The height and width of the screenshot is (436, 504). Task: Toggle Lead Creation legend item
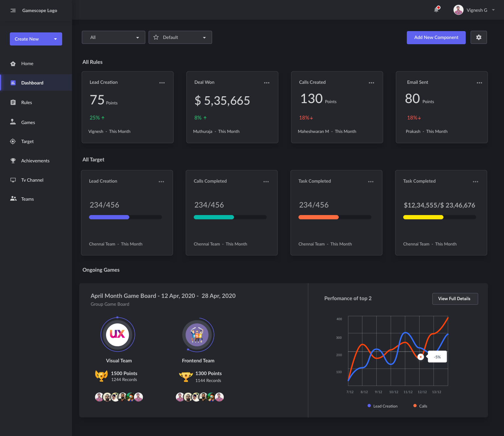point(383,406)
